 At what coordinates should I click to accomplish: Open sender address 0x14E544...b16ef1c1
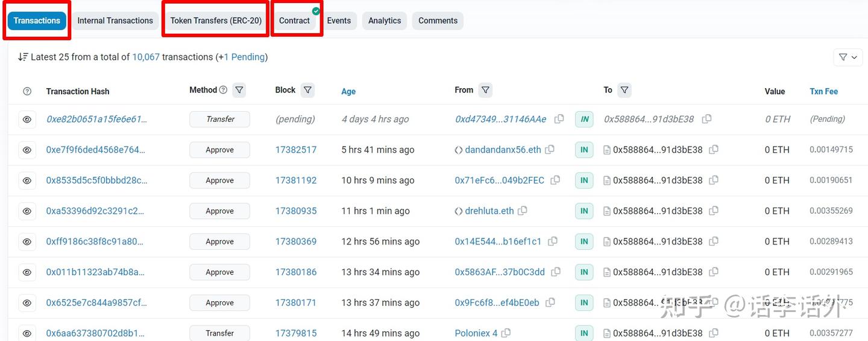498,241
